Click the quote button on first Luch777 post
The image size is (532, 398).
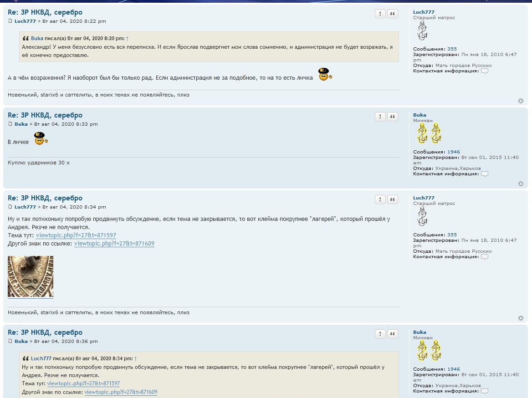pos(392,14)
